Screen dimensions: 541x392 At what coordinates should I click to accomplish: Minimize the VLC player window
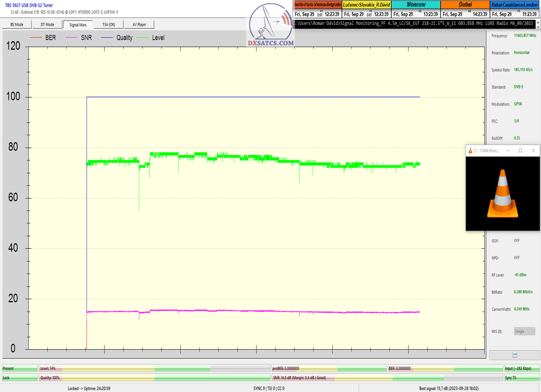click(x=509, y=150)
